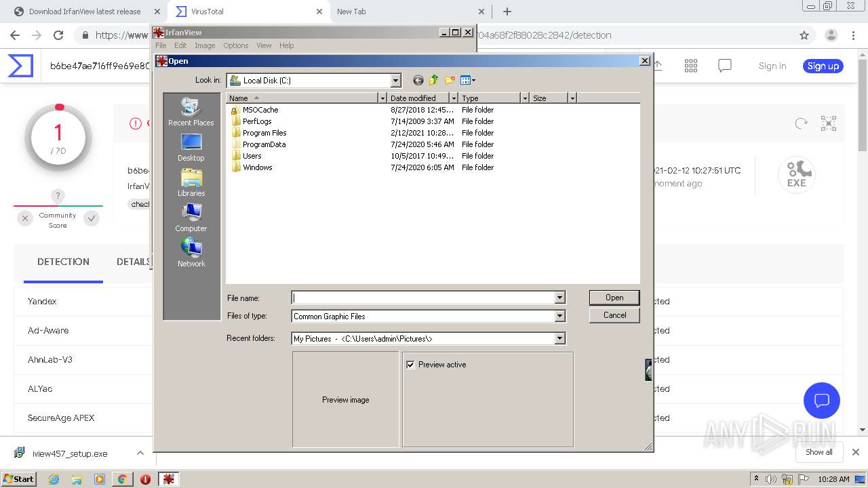Vote positive community score checkmark

[92, 218]
